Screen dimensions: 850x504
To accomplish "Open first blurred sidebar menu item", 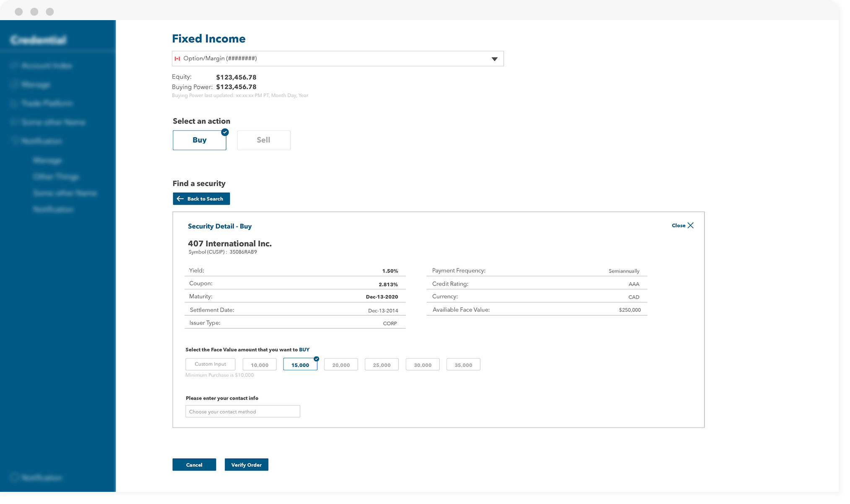I will 46,66.
